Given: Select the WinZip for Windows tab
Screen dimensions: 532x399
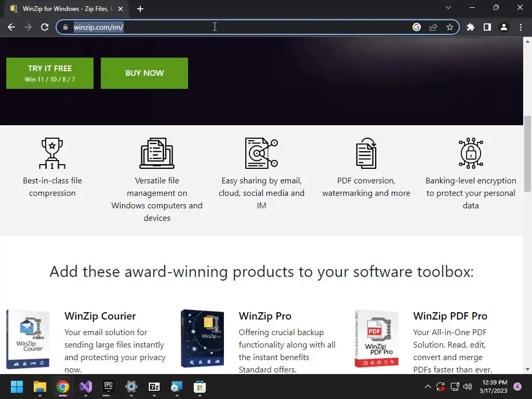Looking at the screenshot, I should [65, 9].
